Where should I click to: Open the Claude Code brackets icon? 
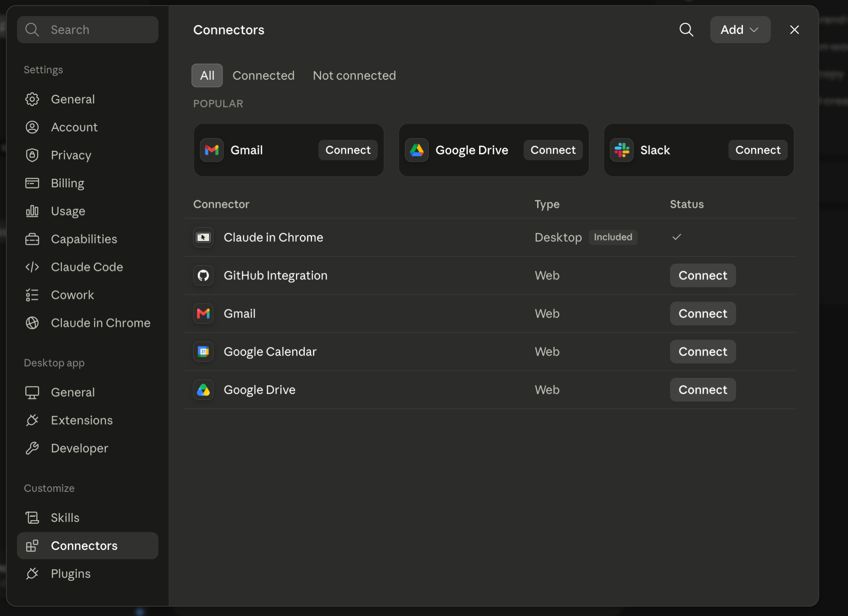pyautogui.click(x=32, y=267)
